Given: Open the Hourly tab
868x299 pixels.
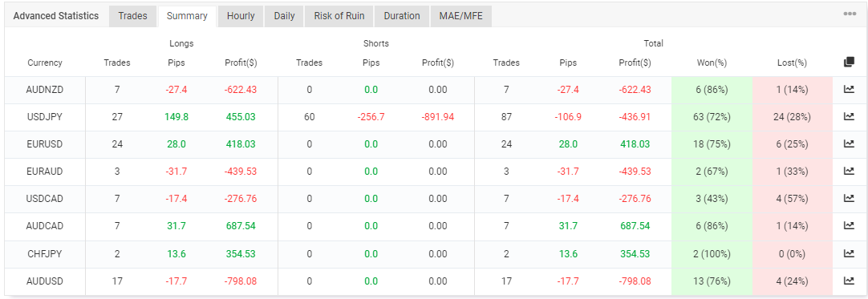Looking at the screenshot, I should [x=241, y=16].
